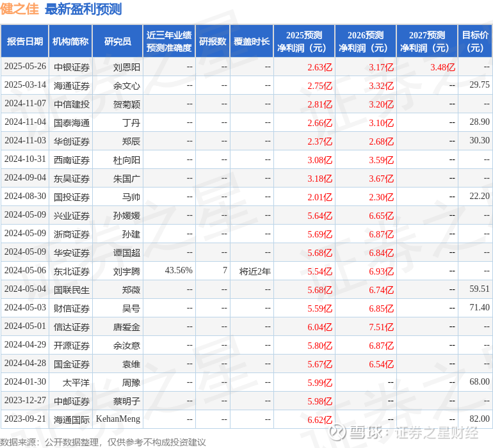Screen dimensions: 493x448
Task: Click analyst name 孙媛媛
Action: pos(127,216)
